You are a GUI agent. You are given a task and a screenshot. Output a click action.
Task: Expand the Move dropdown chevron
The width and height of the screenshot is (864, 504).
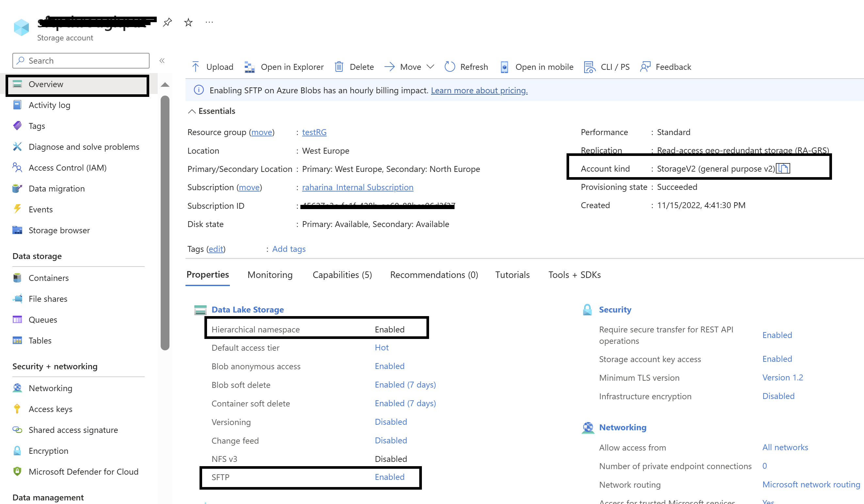(431, 67)
